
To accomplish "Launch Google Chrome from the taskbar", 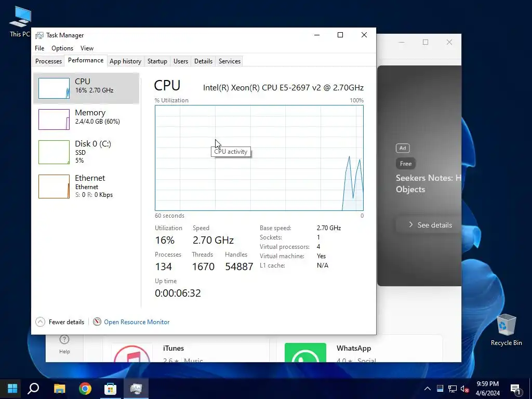I will coord(85,389).
